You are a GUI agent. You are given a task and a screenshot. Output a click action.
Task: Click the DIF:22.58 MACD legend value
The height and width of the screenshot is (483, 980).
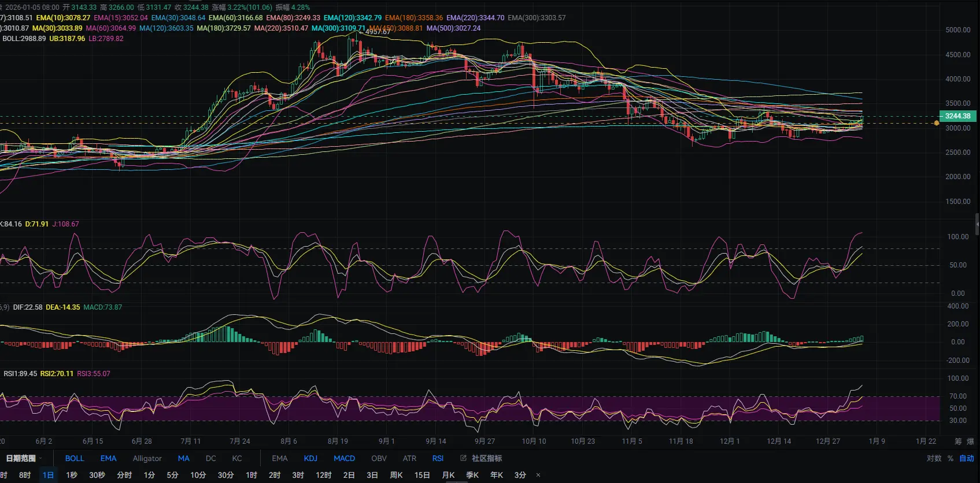(28, 307)
